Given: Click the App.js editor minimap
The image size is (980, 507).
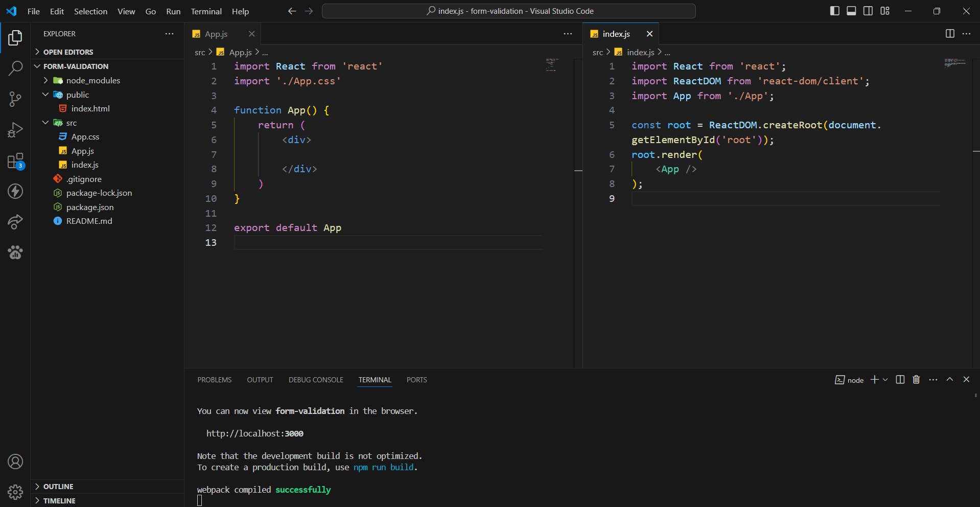Looking at the screenshot, I should (x=551, y=65).
